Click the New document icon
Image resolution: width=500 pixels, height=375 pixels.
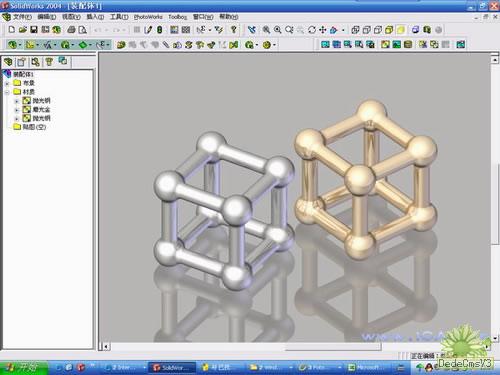point(12,30)
